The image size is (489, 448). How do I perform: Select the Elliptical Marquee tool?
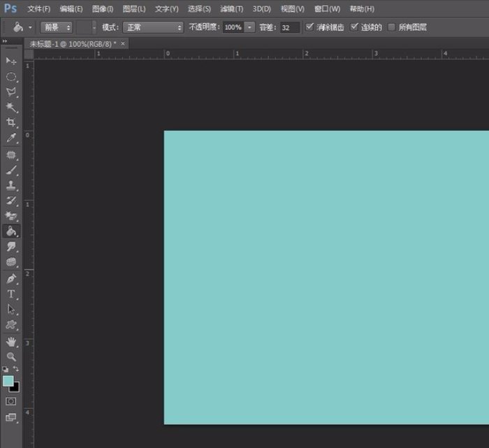[x=11, y=76]
